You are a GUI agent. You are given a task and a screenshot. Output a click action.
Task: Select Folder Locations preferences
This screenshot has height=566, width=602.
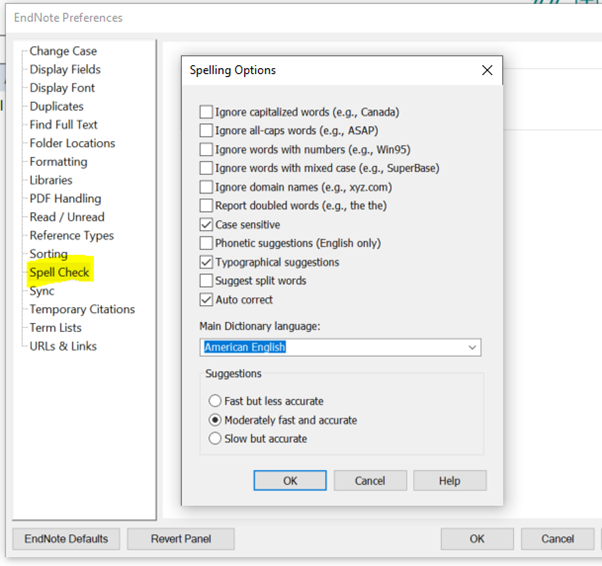click(x=72, y=143)
